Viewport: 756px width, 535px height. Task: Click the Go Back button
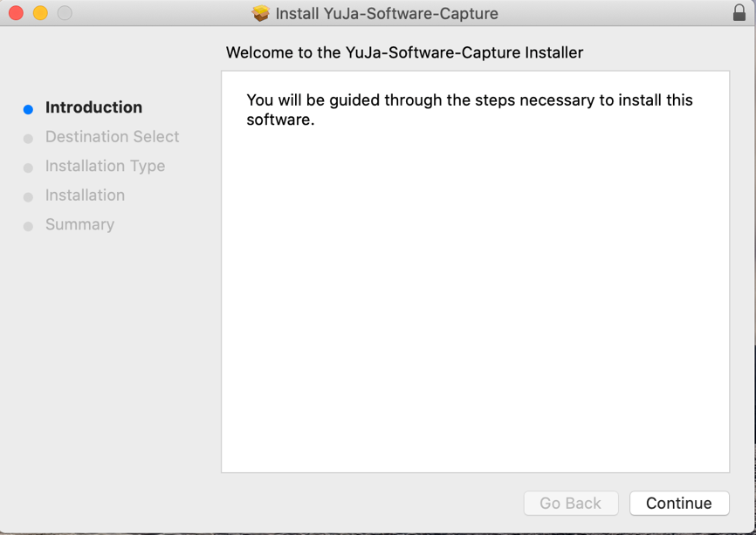pyautogui.click(x=571, y=504)
